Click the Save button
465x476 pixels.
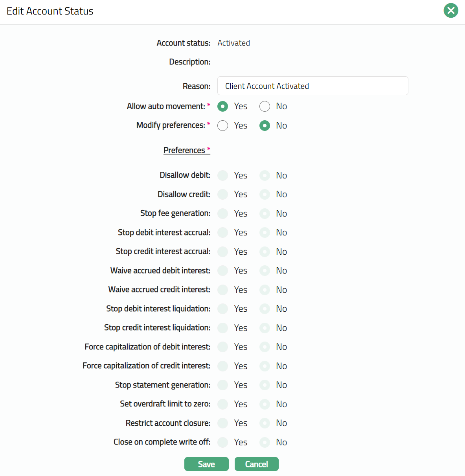tap(206, 464)
